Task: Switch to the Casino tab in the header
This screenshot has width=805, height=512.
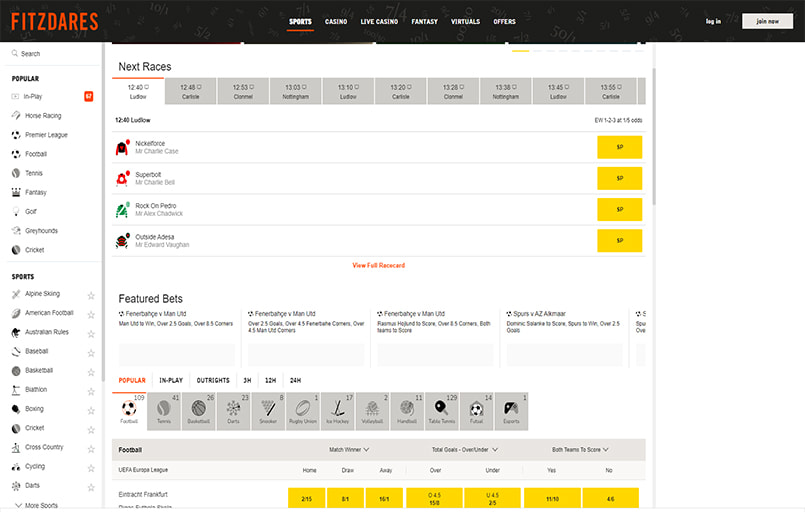Action: pyautogui.click(x=336, y=21)
